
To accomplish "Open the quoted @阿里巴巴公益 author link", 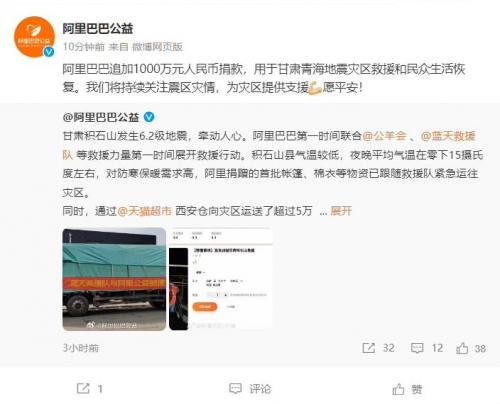I will coord(101,117).
